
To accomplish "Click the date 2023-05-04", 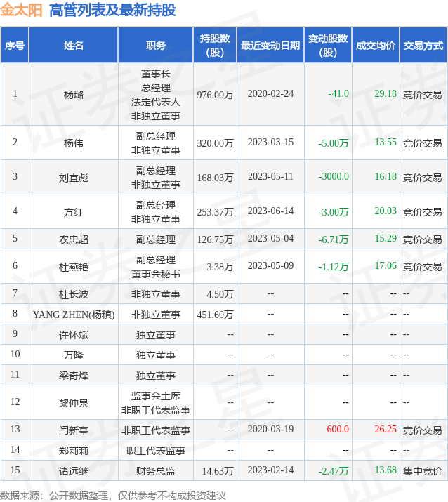I will (270, 238).
